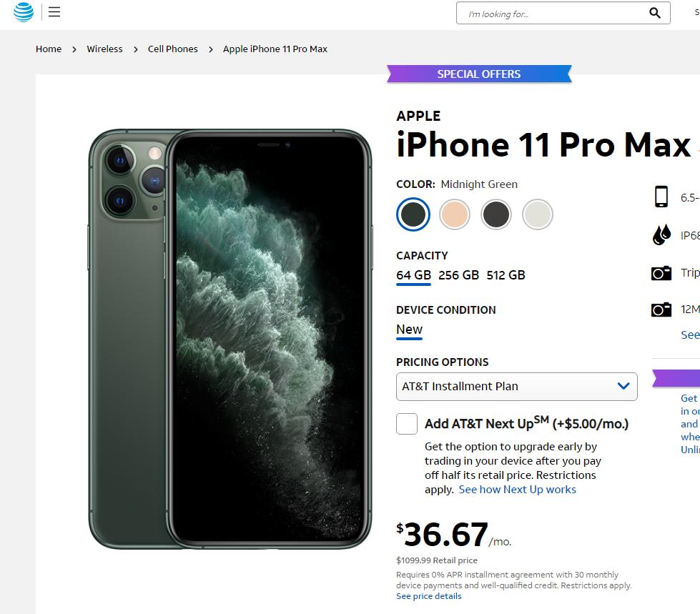Enable the Add AT&T Next Up option
The height and width of the screenshot is (614, 700).
click(406, 423)
